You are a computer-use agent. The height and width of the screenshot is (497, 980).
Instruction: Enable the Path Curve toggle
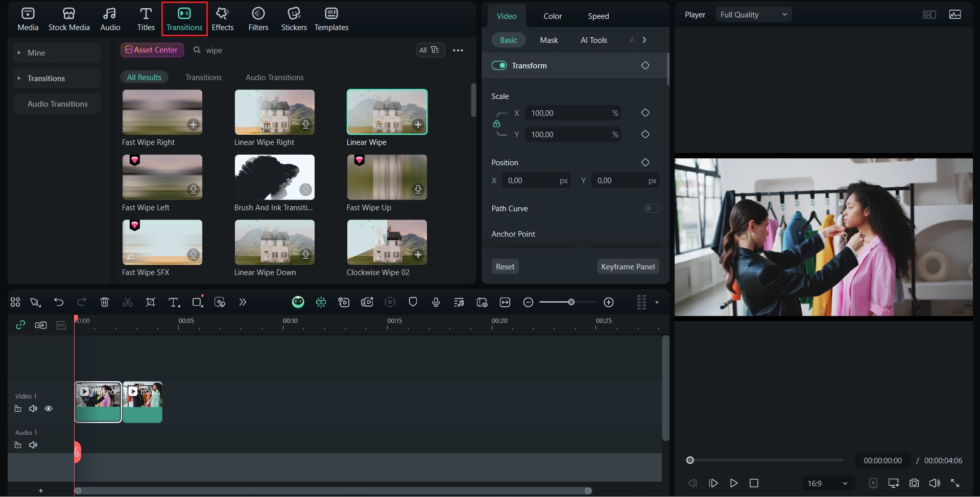651,208
